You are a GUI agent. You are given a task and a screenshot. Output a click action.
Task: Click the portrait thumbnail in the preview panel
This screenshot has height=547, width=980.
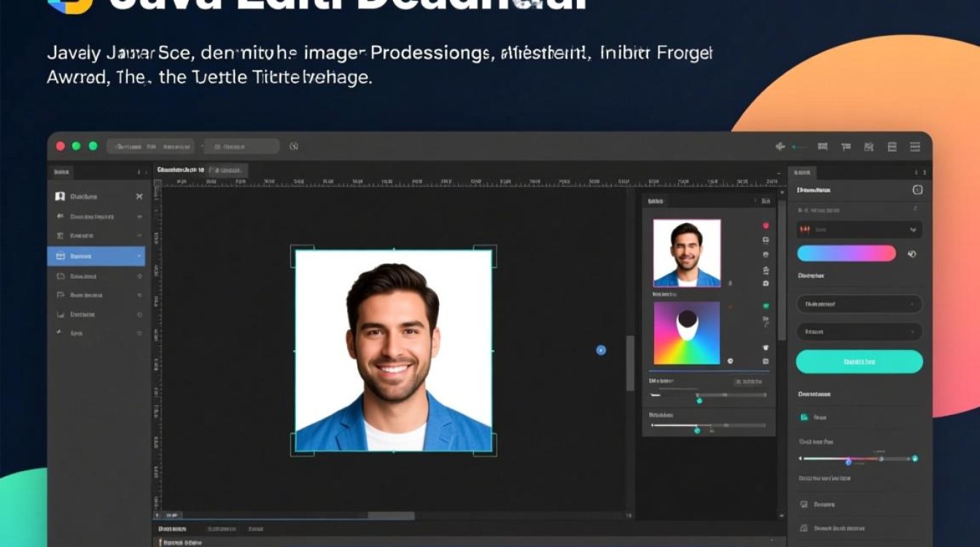tap(686, 253)
